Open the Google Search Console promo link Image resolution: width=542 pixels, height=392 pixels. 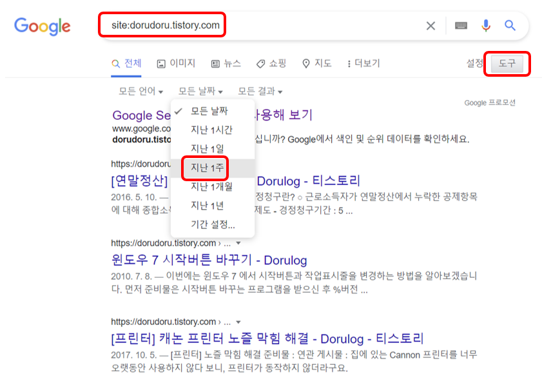point(212,115)
